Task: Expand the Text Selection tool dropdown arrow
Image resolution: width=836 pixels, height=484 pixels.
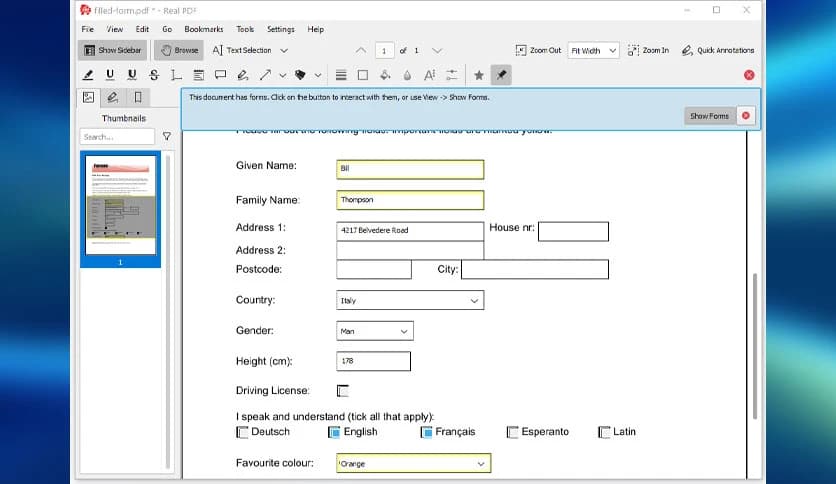Action: click(284, 51)
